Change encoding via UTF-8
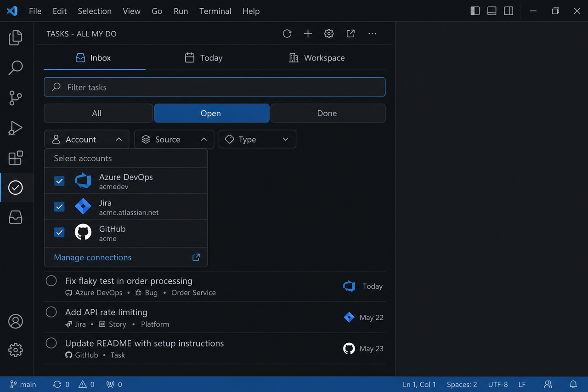Viewport: 588px width, 392px height. coord(498,384)
